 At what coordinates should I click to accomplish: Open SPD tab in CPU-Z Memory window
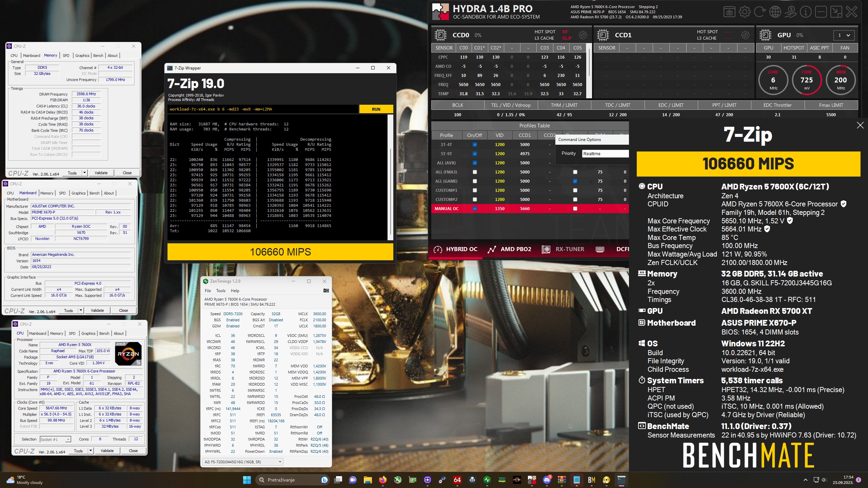tap(66, 56)
